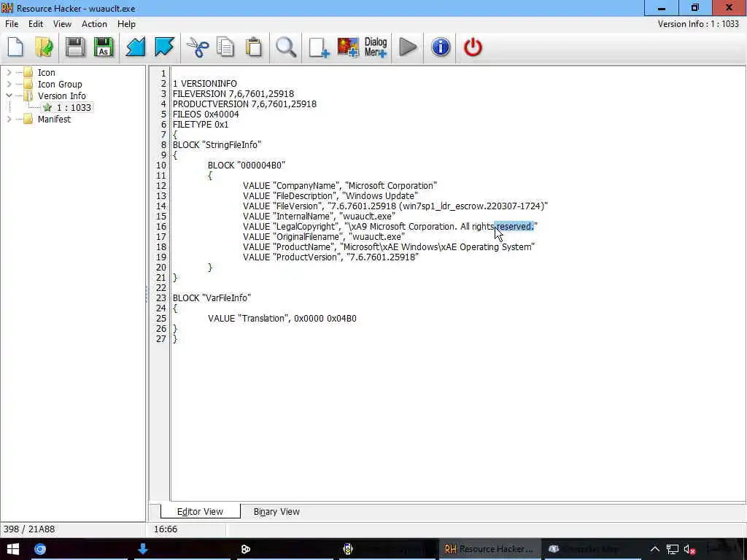Click the FILEOS 0x40004 line
This screenshot has height=560, width=747.
[x=206, y=114]
